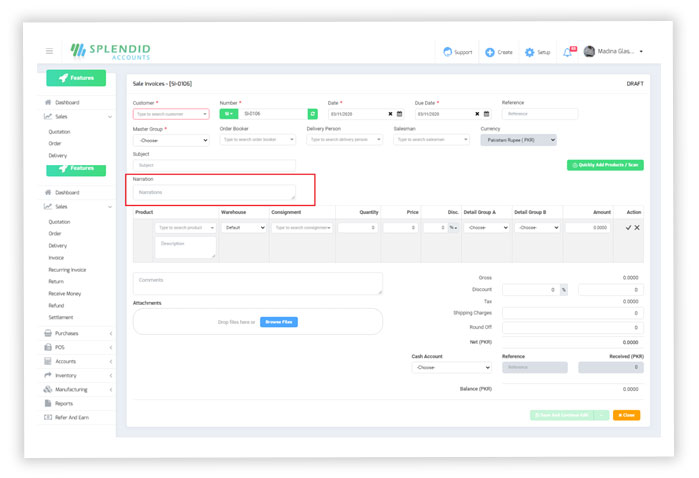View notifications via bell icon
The height and width of the screenshot is (478, 699).
[569, 52]
